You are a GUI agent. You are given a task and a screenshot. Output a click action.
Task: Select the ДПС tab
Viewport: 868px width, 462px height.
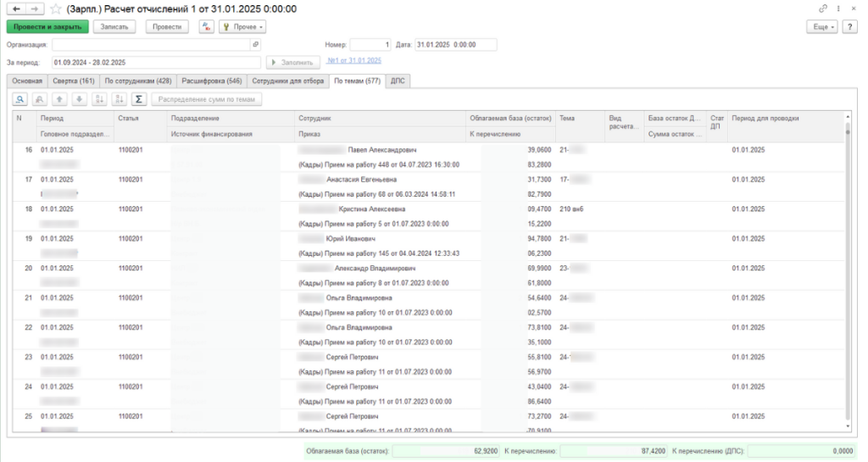tap(398, 81)
